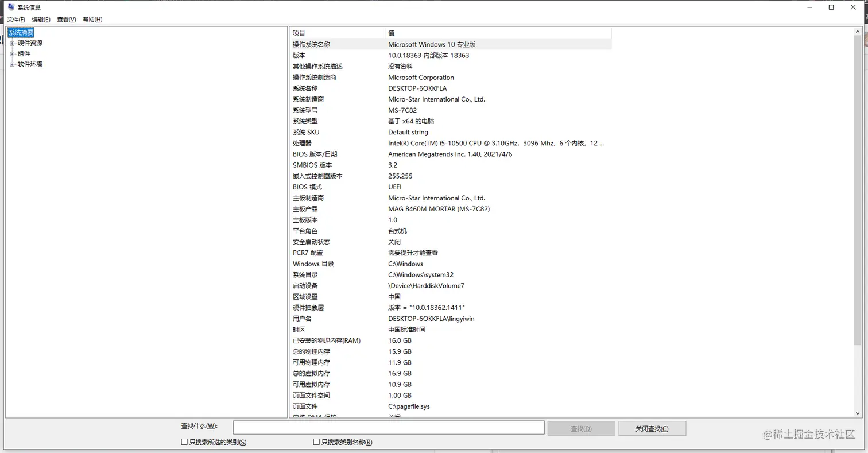Open the 帮助(H) menu
Image resolution: width=868 pixels, height=453 pixels.
92,20
